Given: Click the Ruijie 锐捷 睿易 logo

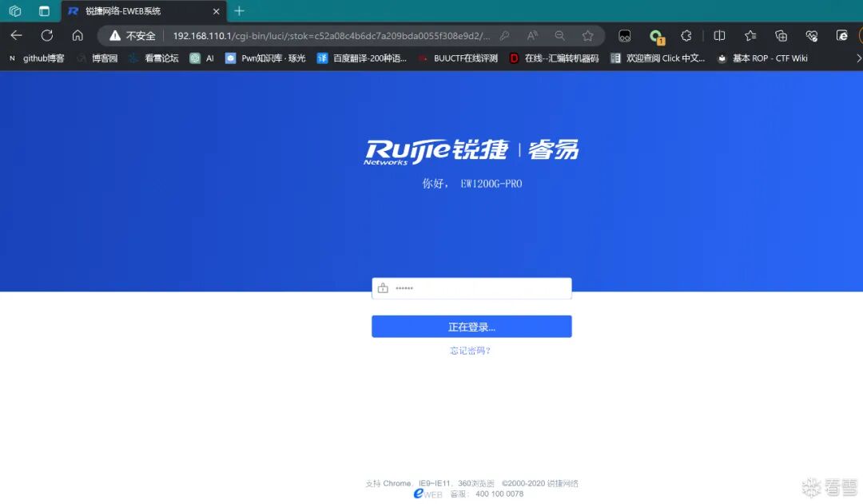Looking at the screenshot, I should tap(471, 151).
